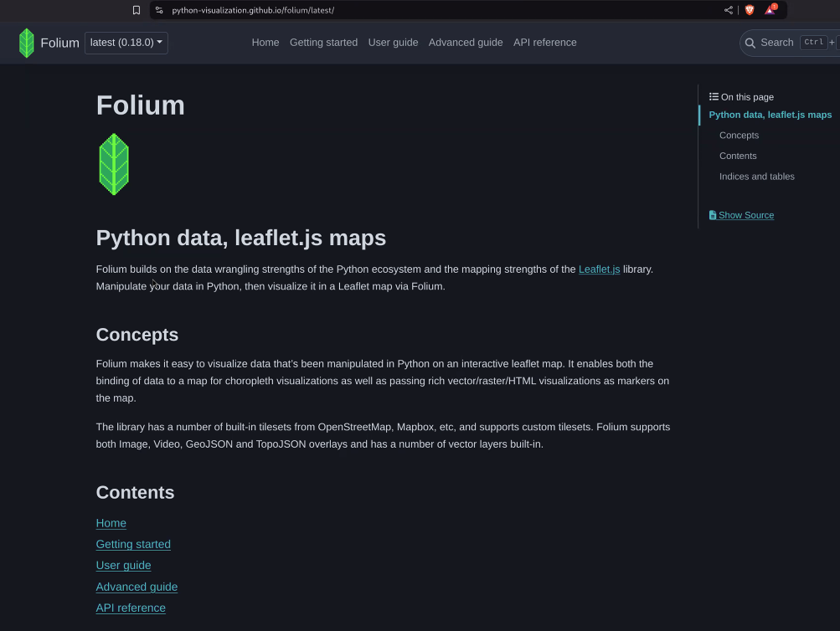The height and width of the screenshot is (631, 840).
Task: Open API reference in the top navigation
Action: click(545, 43)
